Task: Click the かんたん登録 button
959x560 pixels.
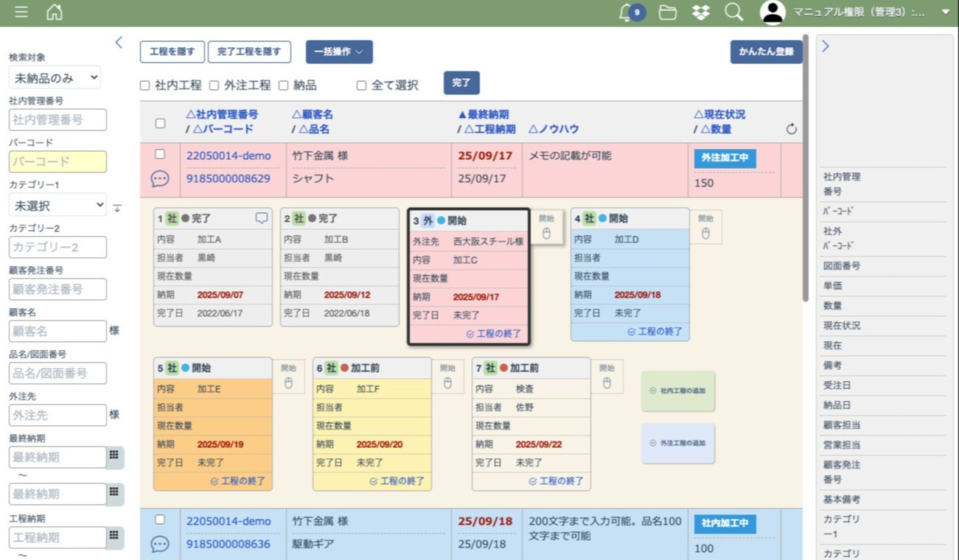Action: 766,52
